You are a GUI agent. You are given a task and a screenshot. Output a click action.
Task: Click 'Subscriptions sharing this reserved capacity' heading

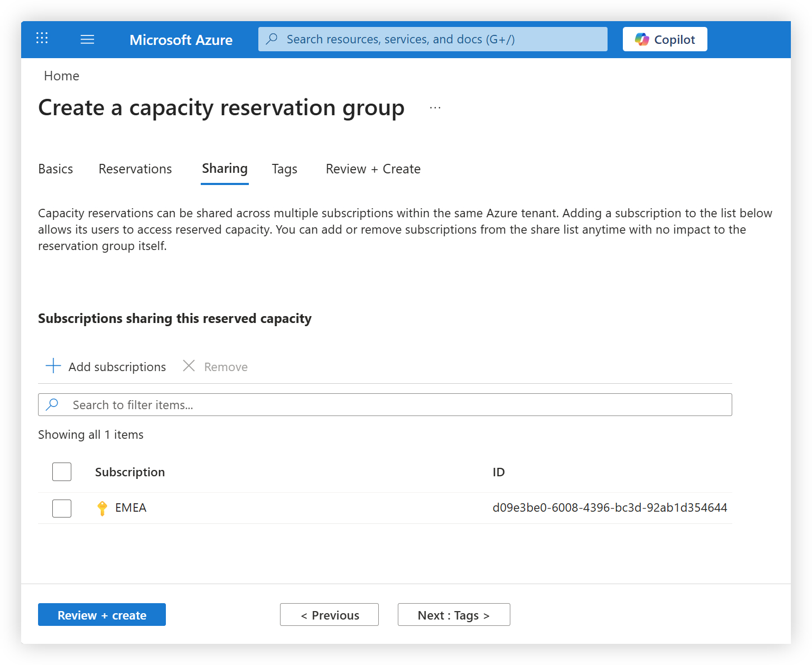click(175, 319)
